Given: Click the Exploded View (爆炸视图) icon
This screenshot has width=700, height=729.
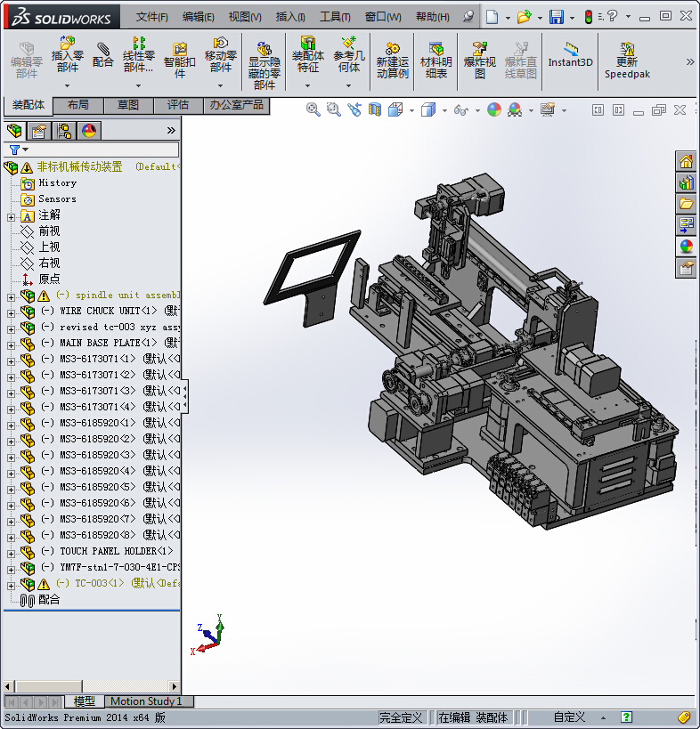Looking at the screenshot, I should (480, 55).
